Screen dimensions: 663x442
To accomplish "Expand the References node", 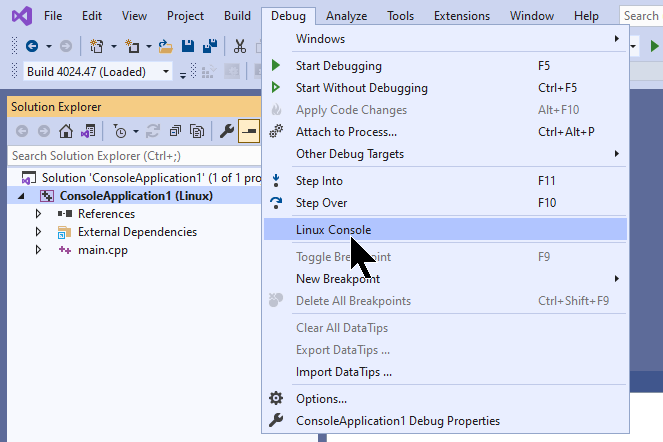I will click(x=38, y=214).
